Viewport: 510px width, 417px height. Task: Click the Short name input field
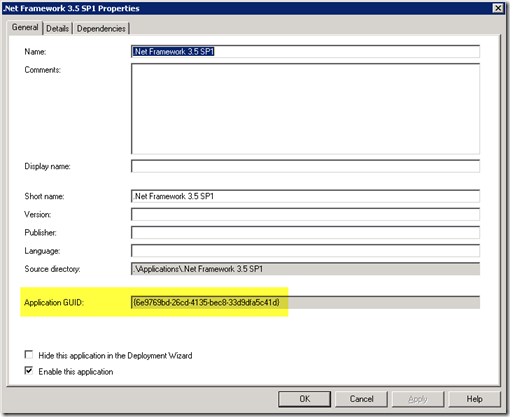point(305,196)
